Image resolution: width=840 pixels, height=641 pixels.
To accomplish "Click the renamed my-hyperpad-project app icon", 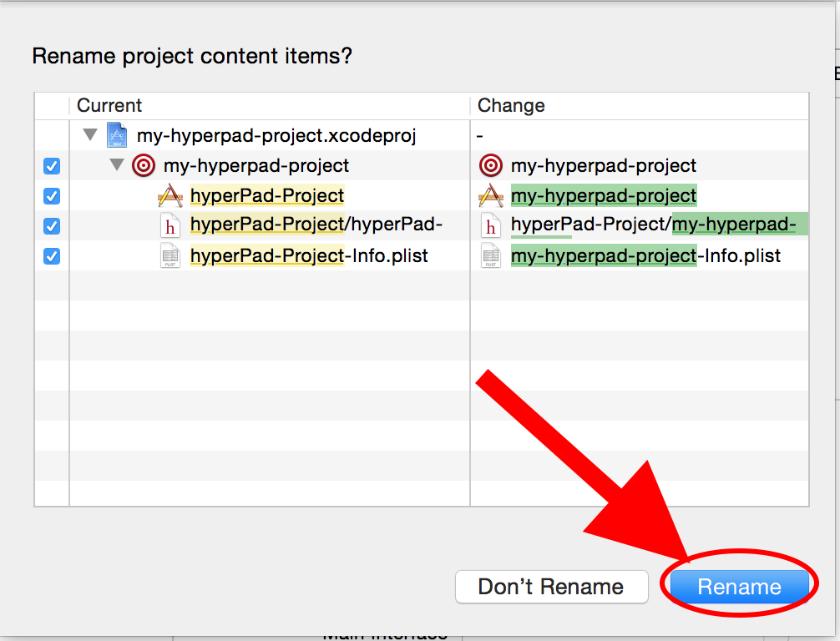I will (x=491, y=195).
